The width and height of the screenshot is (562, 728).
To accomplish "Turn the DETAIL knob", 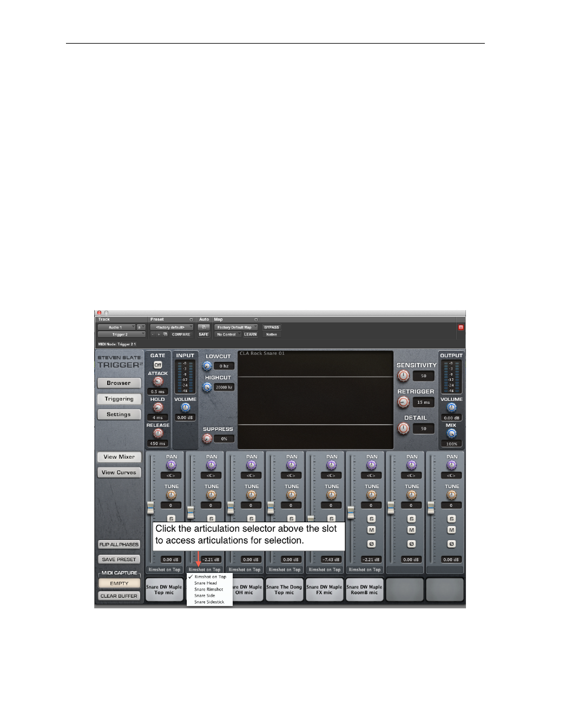I will [404, 429].
